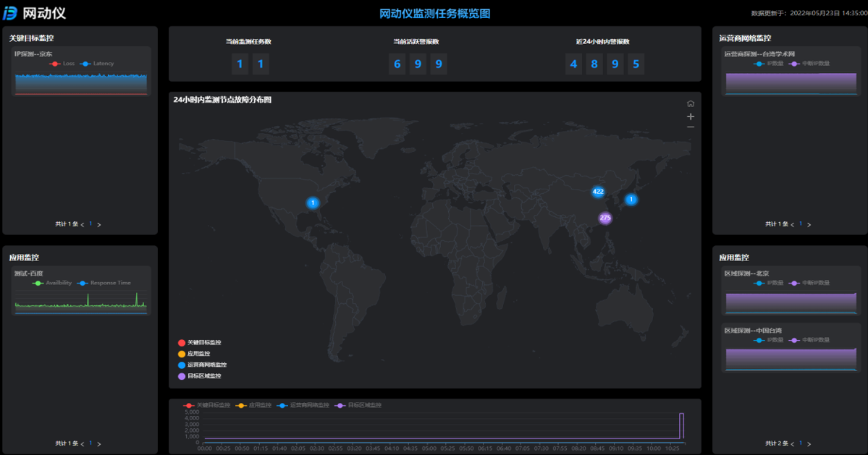The image size is (868, 455).
Task: Click the purple 目标区域监控 map legend dot
Action: 182,376
